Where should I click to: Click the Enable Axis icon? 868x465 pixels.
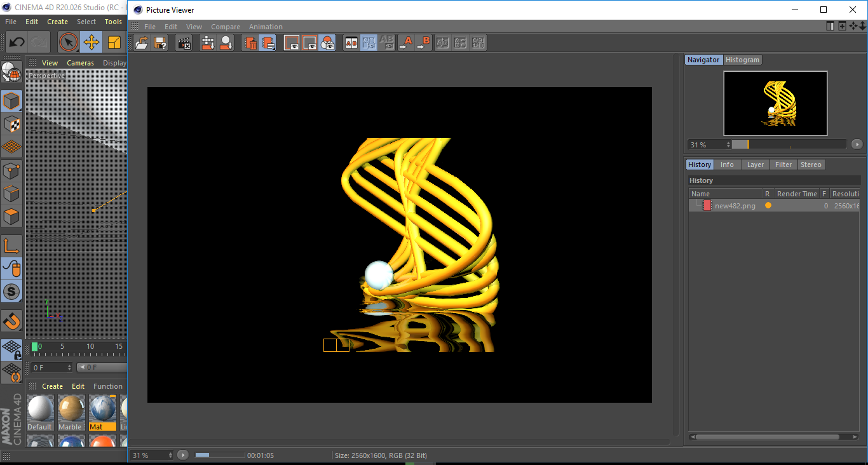tap(11, 246)
